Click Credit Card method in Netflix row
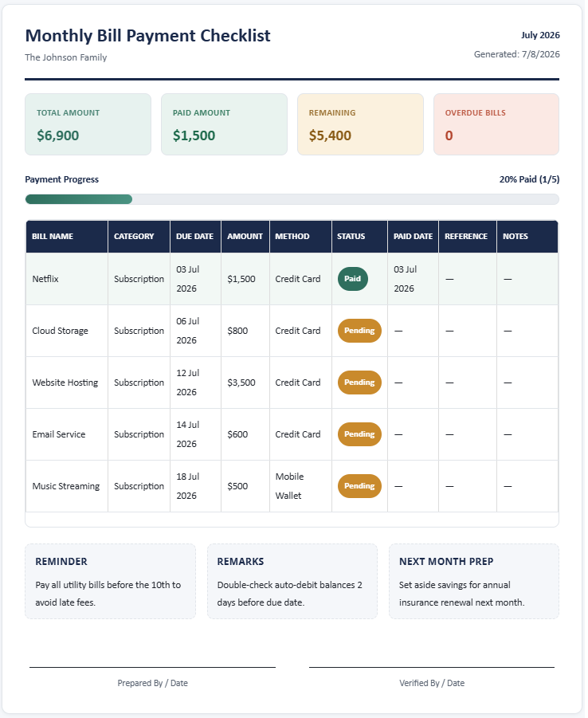This screenshot has height=718, width=588. [300, 279]
